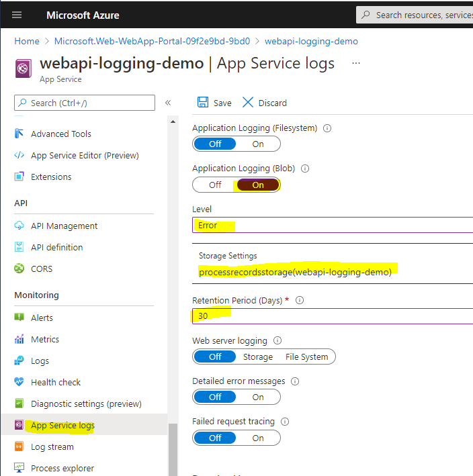Viewport: 473px width, 476px height.
Task: Open Alerts menu item
Action: 42,318
